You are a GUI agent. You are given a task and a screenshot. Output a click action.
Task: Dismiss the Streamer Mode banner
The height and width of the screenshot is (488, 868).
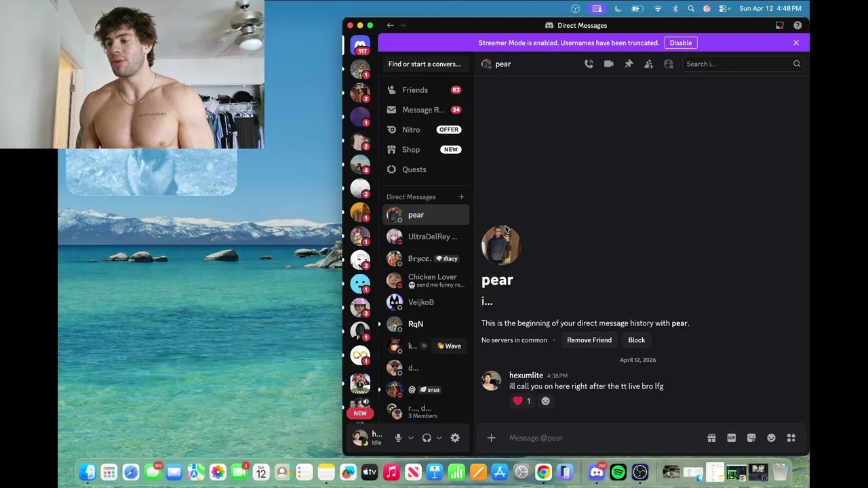point(796,43)
